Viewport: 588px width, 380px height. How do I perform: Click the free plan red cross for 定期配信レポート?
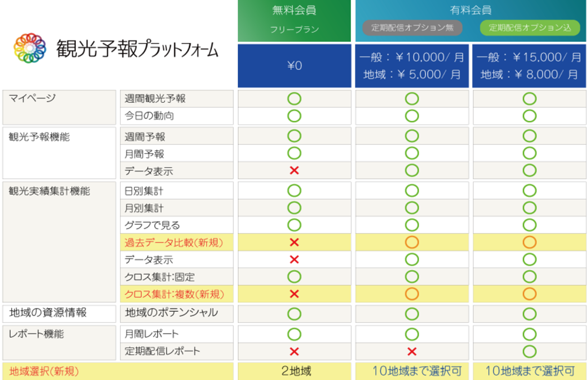click(294, 351)
